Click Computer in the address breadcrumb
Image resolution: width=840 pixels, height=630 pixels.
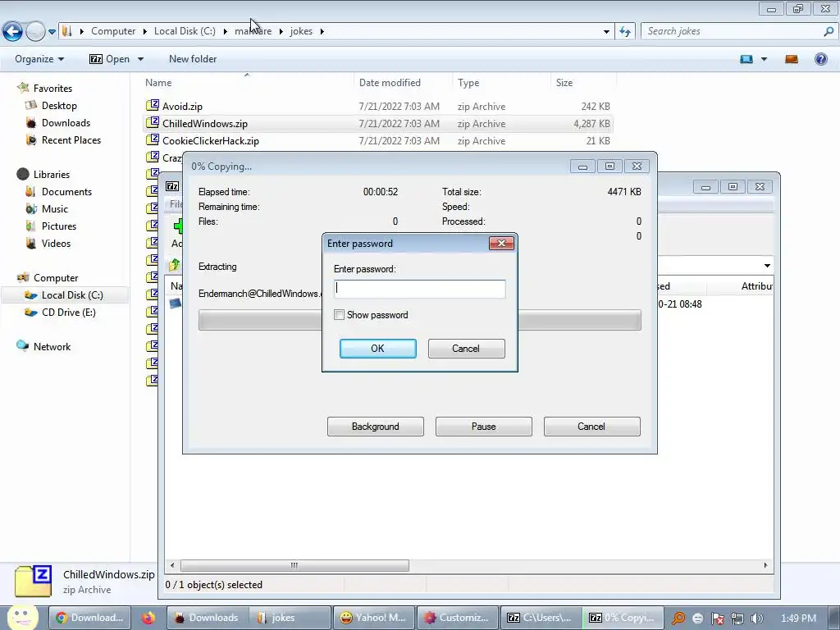[x=113, y=31]
